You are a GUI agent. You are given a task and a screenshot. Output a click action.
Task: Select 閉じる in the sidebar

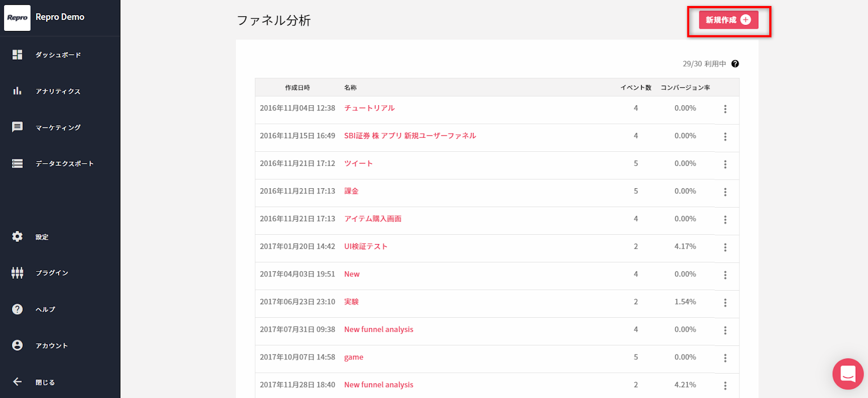[x=45, y=382]
